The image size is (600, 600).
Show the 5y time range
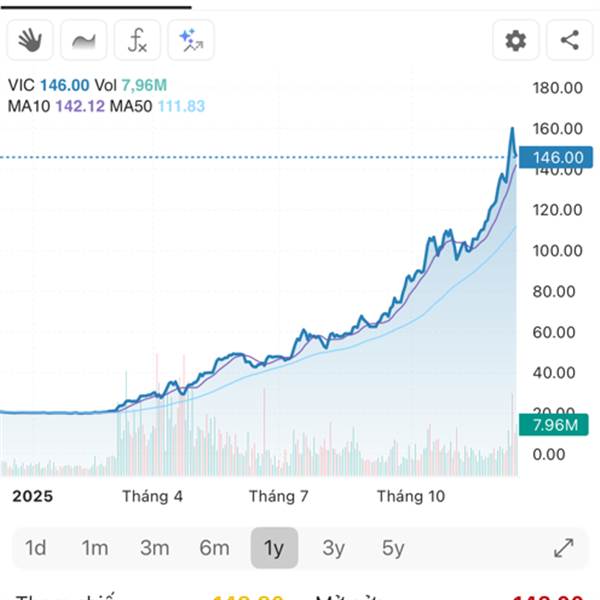(x=393, y=548)
